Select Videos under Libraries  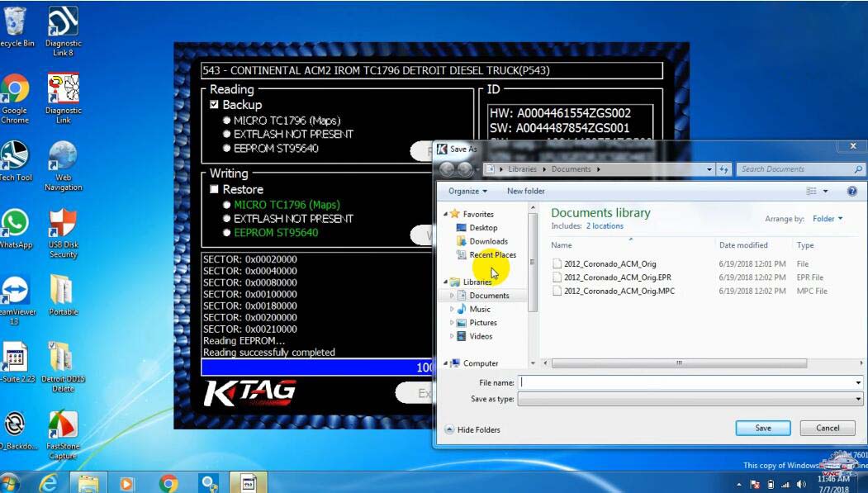click(475, 336)
